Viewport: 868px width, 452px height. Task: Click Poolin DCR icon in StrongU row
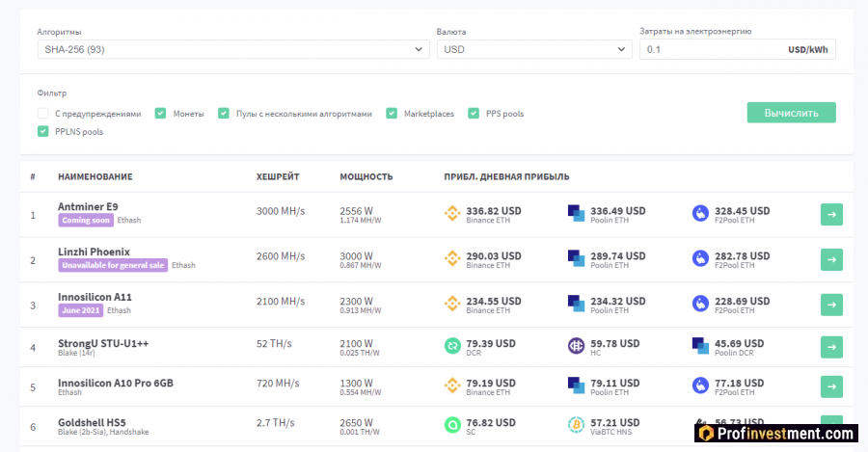point(700,346)
